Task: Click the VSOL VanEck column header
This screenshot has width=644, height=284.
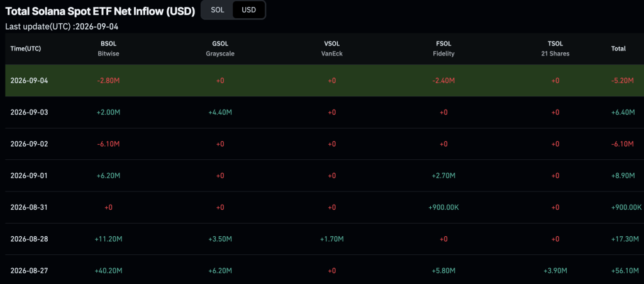Action: coord(332,48)
